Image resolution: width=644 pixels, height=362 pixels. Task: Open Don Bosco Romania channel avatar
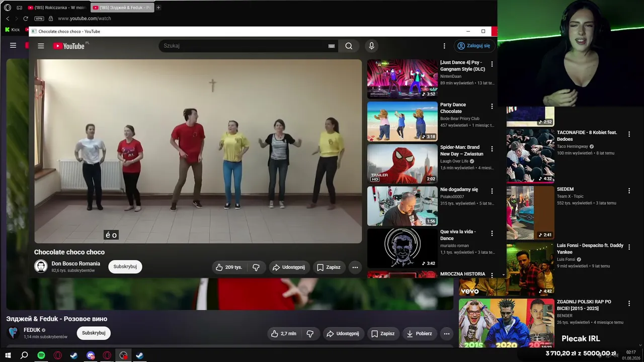41,266
